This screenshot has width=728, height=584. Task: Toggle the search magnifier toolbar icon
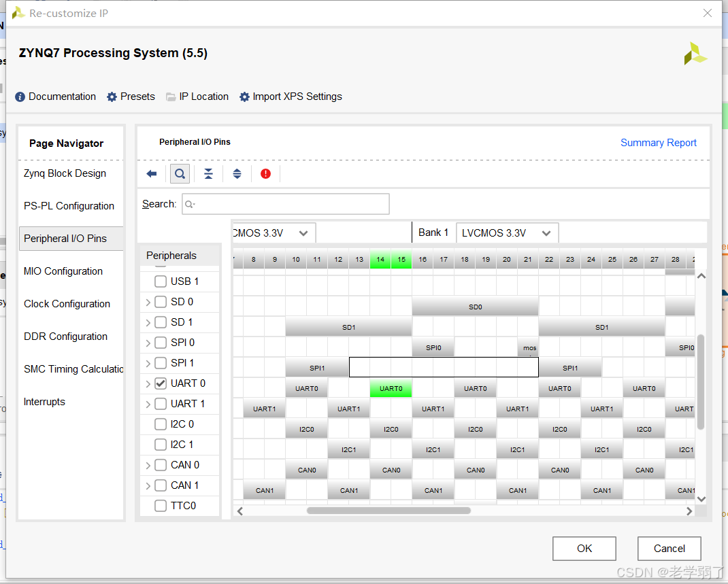pyautogui.click(x=180, y=174)
